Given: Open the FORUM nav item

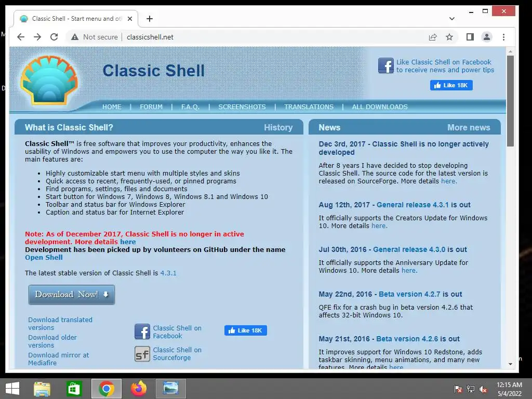Looking at the screenshot, I should [x=151, y=107].
